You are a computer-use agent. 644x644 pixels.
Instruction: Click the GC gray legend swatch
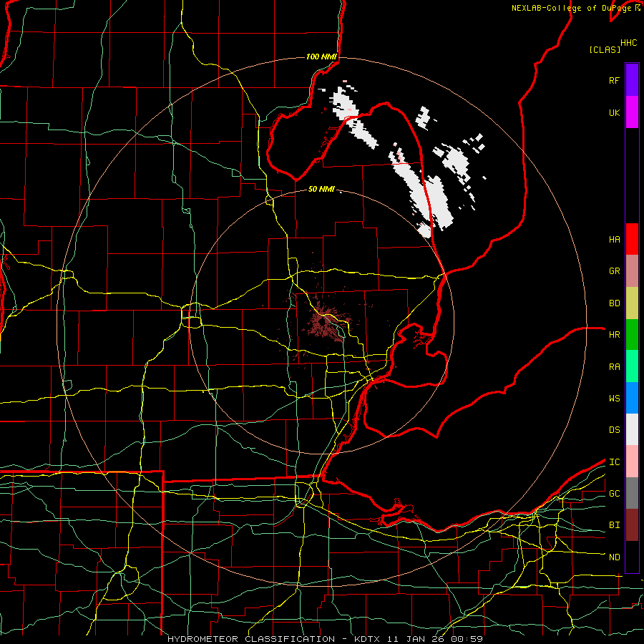(632, 493)
